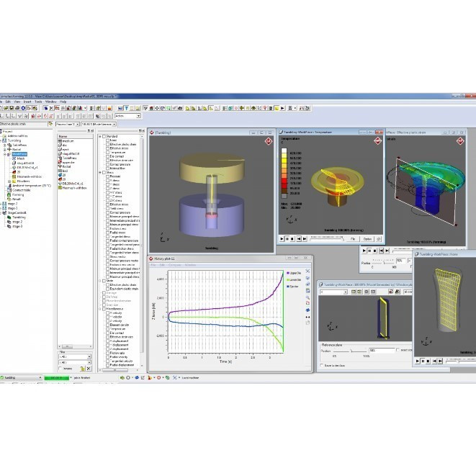Click the Reference plane position input field
The image size is (476, 476).
click(x=382, y=350)
